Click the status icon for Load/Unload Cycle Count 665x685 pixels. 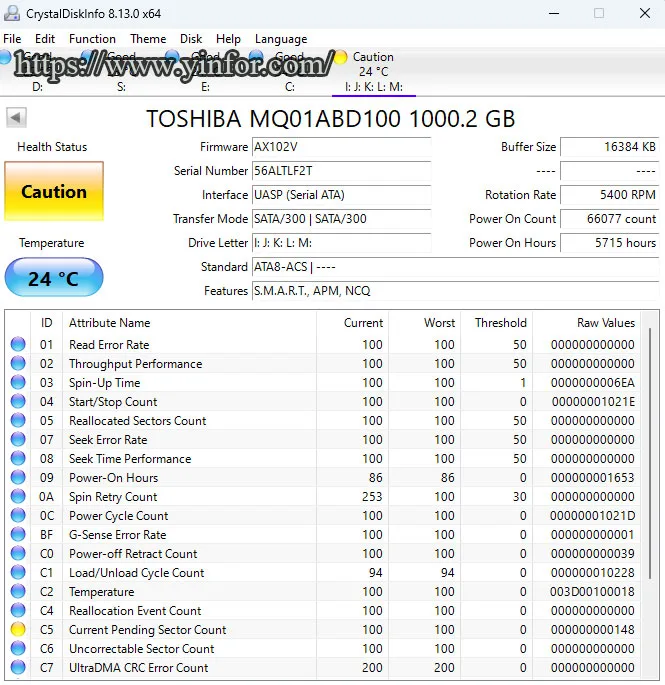point(18,572)
